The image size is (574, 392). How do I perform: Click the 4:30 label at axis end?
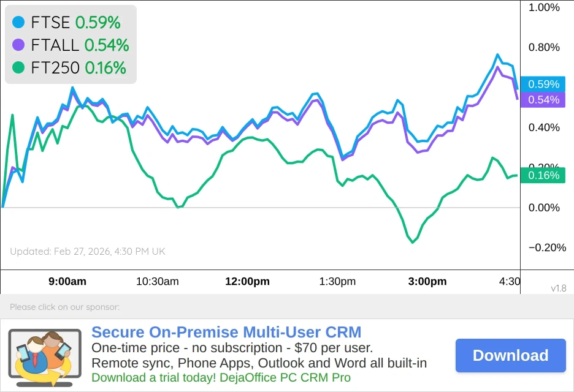coord(508,282)
